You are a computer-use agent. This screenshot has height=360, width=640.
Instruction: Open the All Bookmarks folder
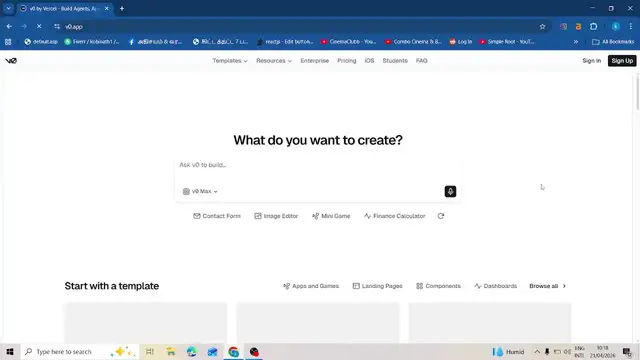[613, 42]
